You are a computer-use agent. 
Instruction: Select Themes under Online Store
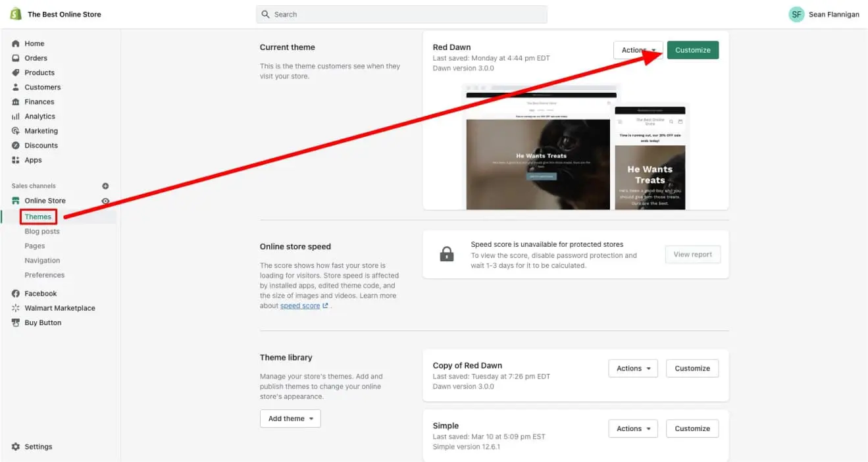(38, 217)
